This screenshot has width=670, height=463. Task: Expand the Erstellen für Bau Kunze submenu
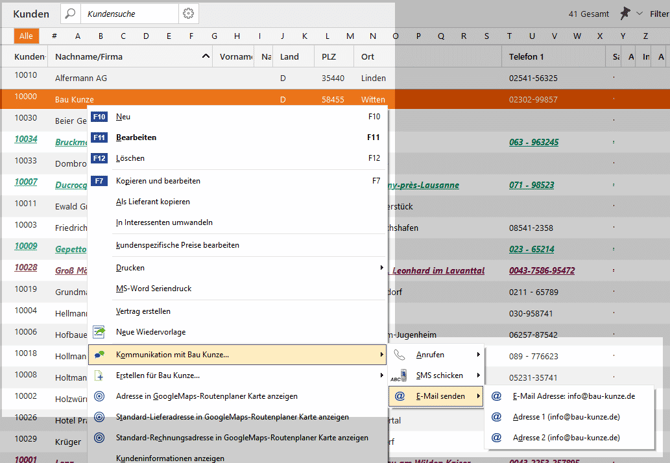tap(381, 375)
